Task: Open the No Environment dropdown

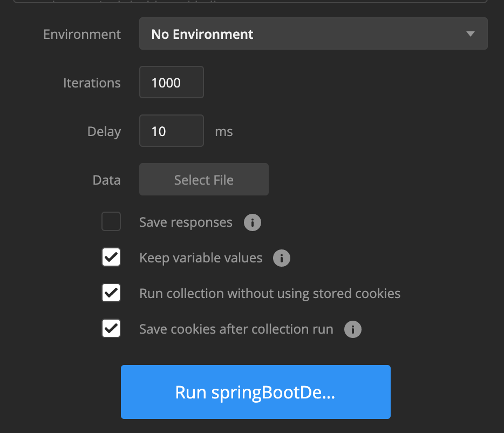Action: 313,34
